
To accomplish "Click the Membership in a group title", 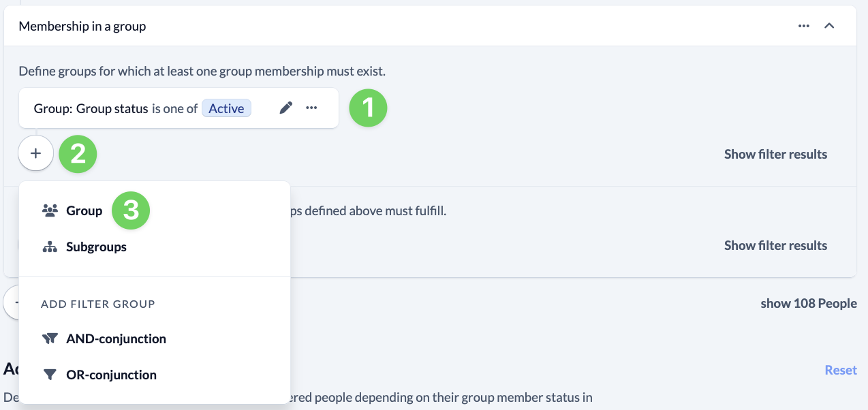I will (82, 26).
